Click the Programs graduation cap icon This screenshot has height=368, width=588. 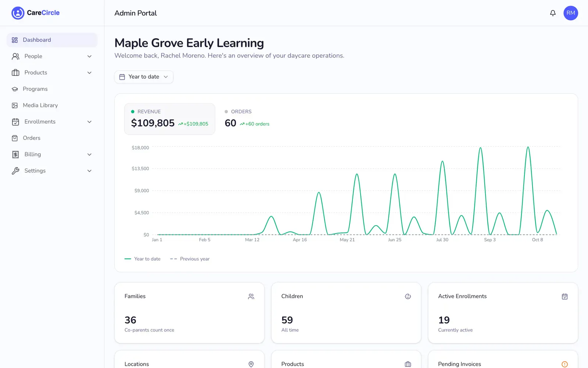click(x=15, y=89)
